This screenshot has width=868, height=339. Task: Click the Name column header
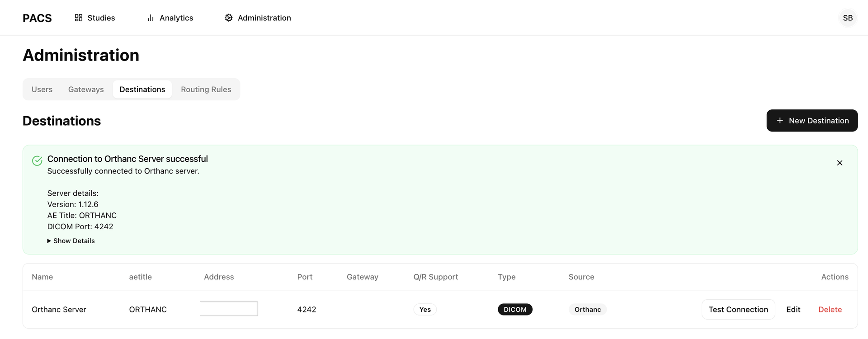coord(42,277)
